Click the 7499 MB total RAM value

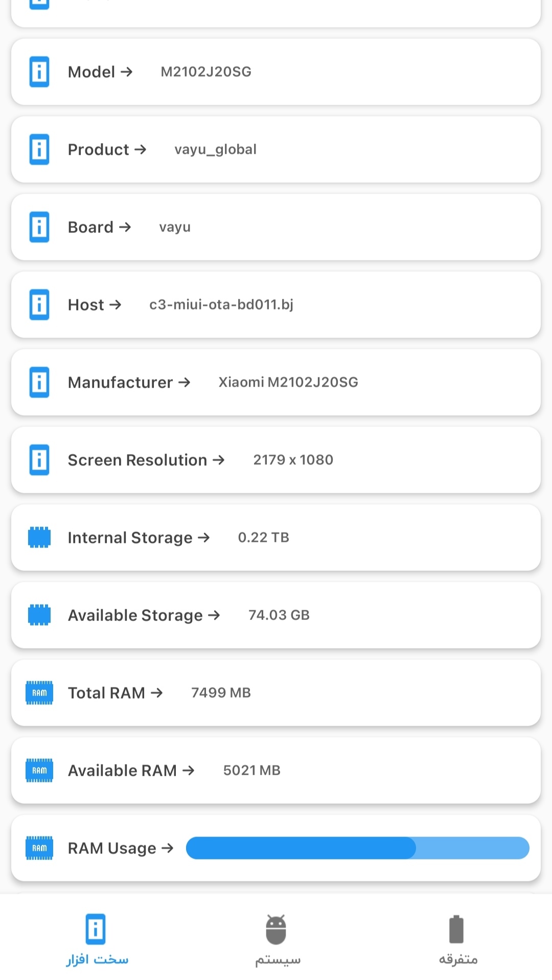[x=221, y=693]
